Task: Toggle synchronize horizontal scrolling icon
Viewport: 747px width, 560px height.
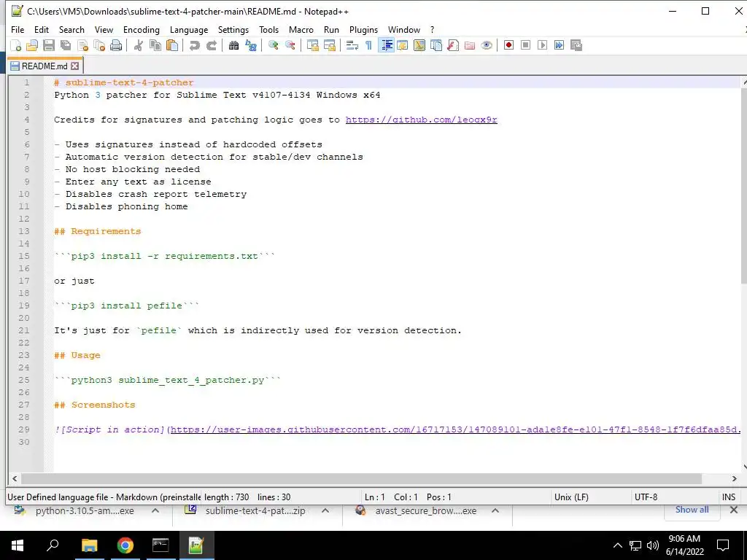Action: click(x=329, y=45)
